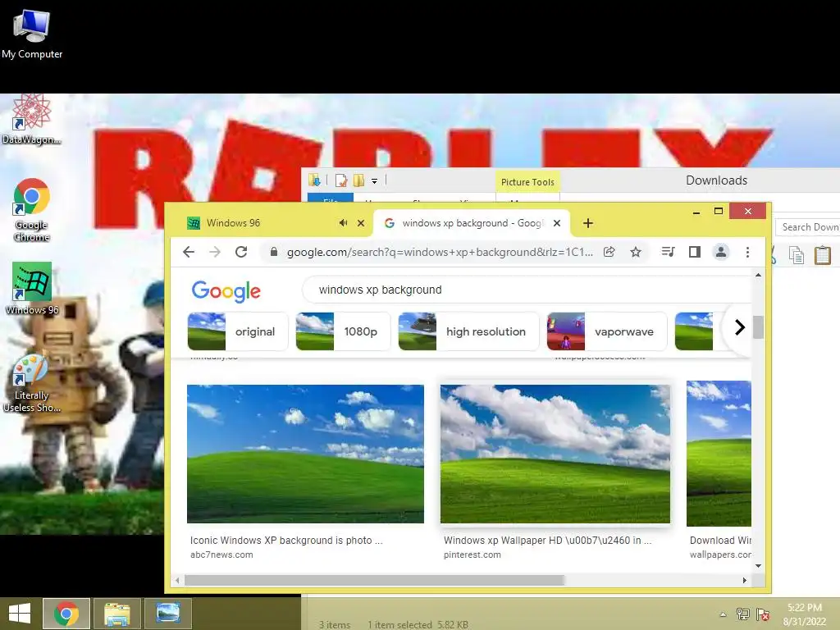Click the Google logo
Viewport: 840px width, 630px height.
point(226,291)
